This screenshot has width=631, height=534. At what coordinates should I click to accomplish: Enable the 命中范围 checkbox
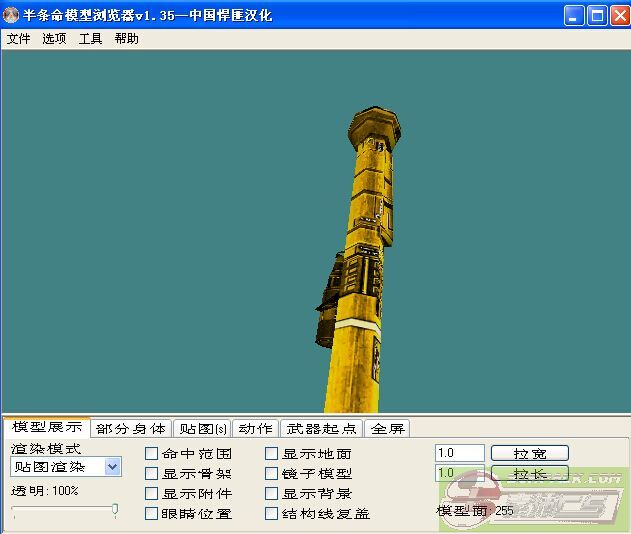coord(152,454)
